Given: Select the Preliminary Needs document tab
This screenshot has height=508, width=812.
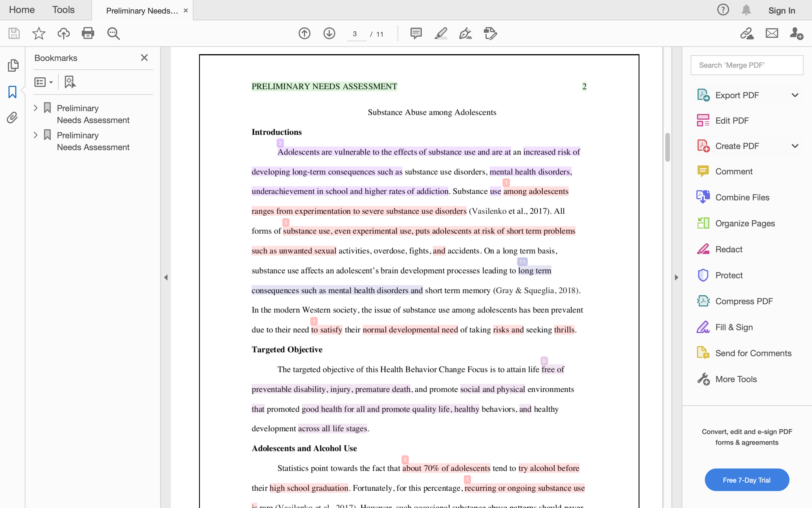Looking at the screenshot, I should click(142, 10).
